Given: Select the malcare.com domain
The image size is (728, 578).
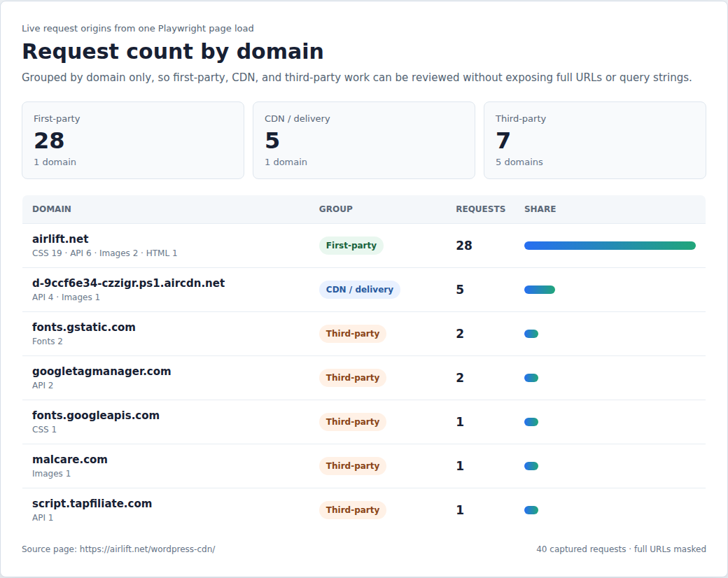Looking at the screenshot, I should click(69, 460).
